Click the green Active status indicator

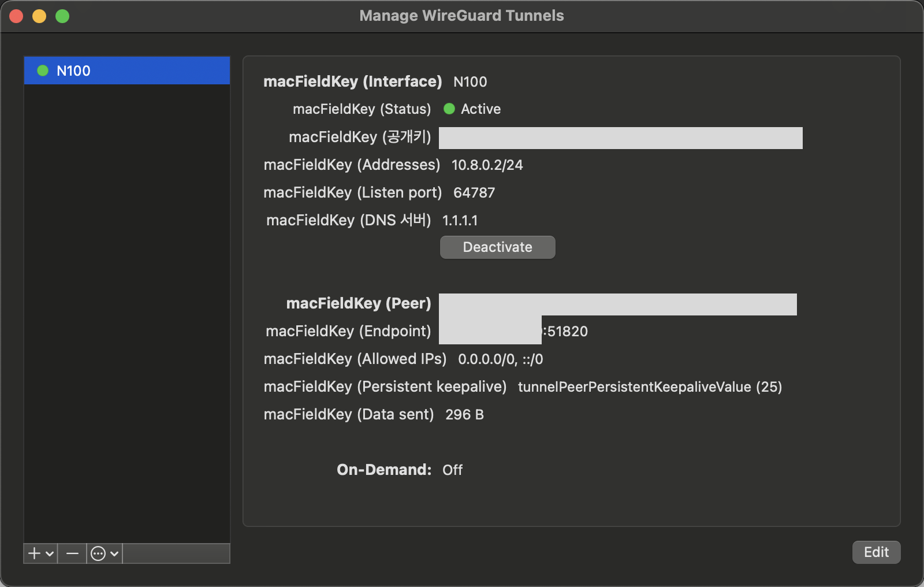tap(449, 109)
